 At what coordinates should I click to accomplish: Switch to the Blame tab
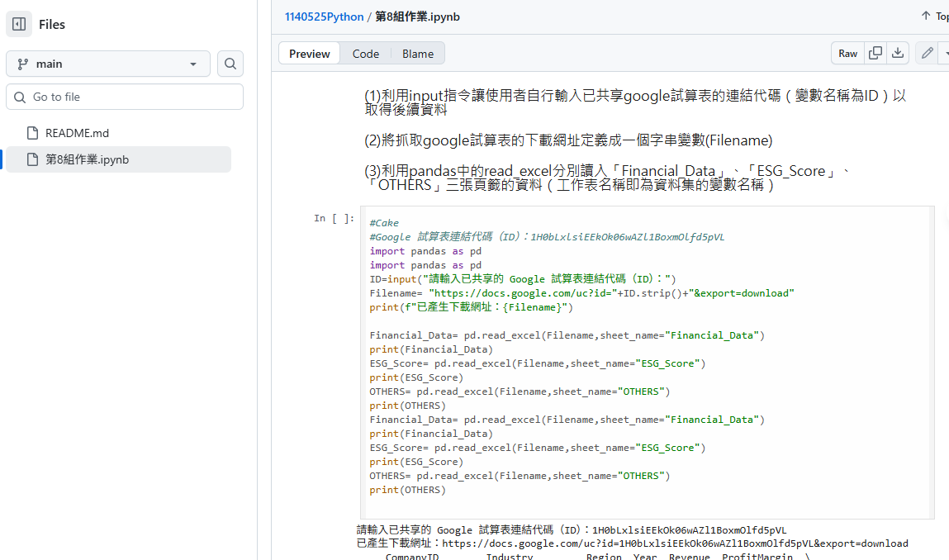418,54
